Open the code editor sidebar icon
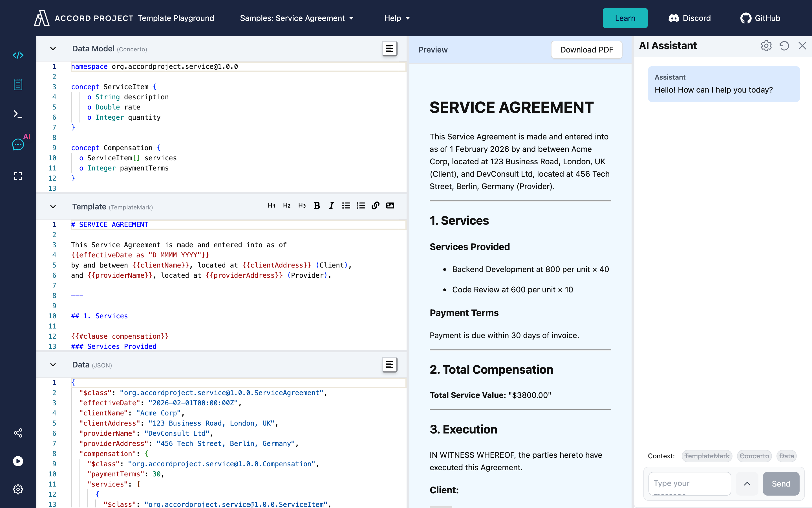Viewport: 812px width, 508px height. click(x=18, y=55)
